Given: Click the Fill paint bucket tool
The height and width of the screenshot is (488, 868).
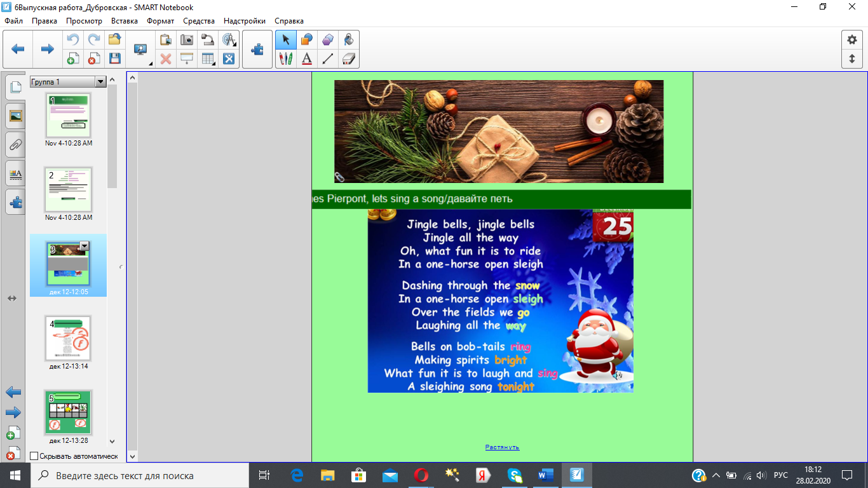Looking at the screenshot, I should pyautogui.click(x=349, y=39).
